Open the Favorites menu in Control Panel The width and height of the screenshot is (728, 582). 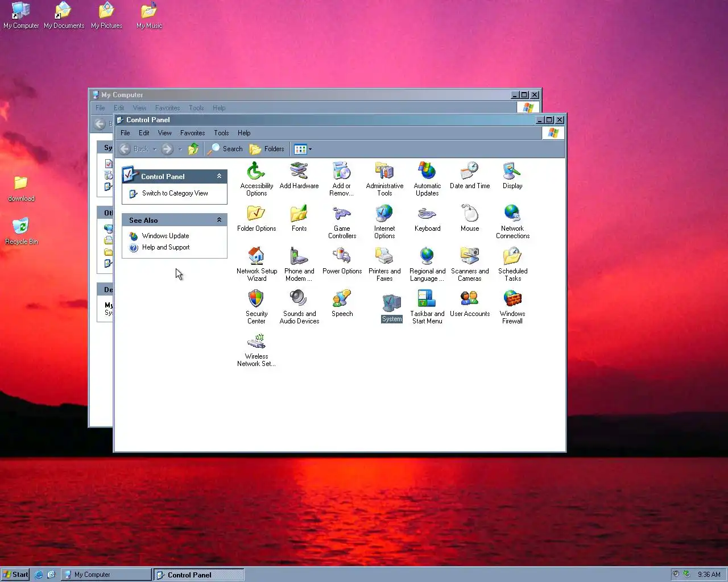pyautogui.click(x=192, y=133)
